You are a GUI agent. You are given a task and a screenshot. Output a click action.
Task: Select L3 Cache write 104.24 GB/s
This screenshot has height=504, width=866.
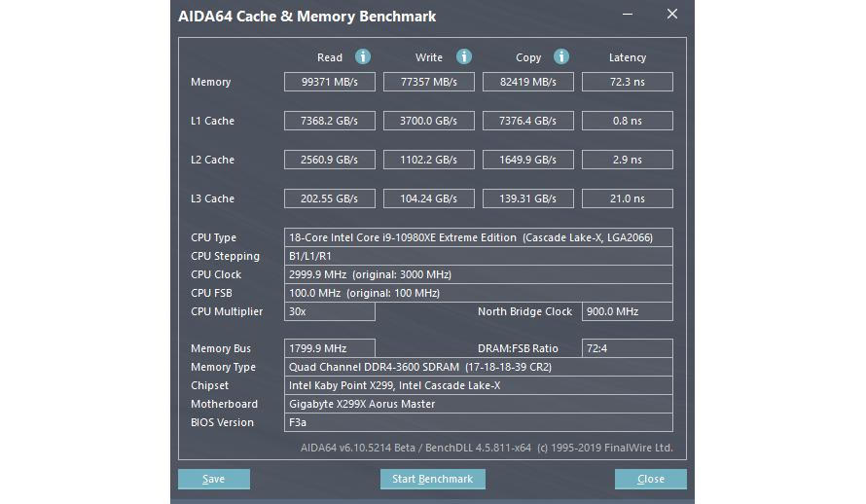429,198
